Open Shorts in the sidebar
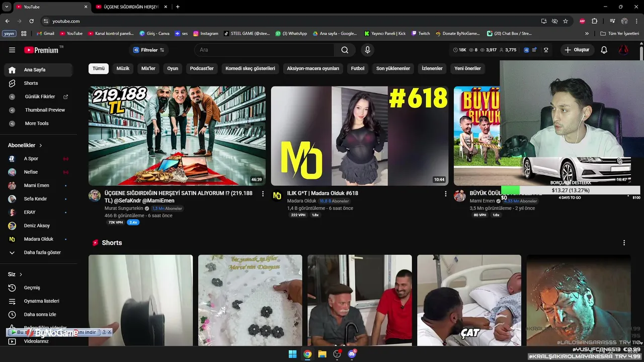The width and height of the screenshot is (644, 362). point(38,83)
